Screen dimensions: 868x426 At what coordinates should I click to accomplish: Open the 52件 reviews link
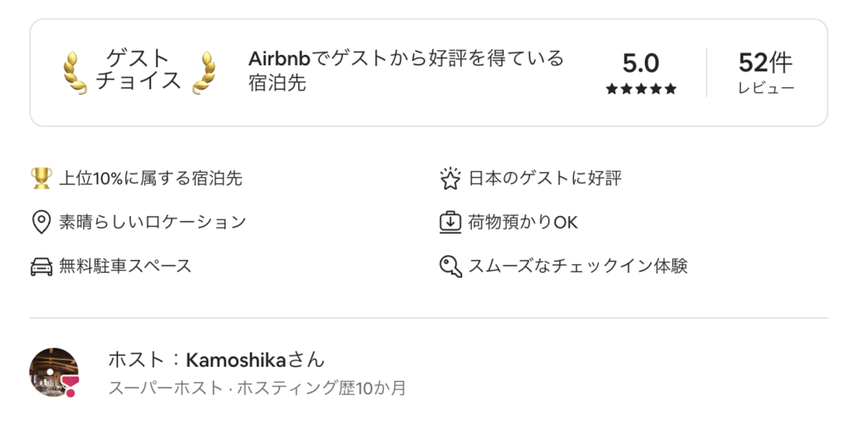[765, 72]
